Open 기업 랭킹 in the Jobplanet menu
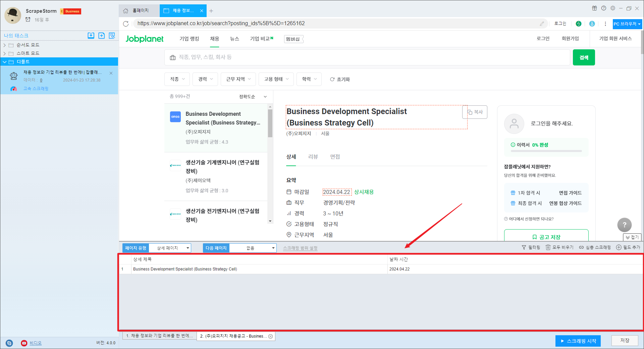The height and width of the screenshot is (349, 644). point(189,39)
